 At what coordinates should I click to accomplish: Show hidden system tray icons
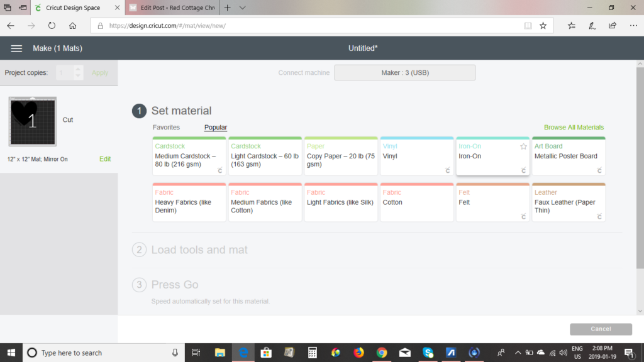point(518,353)
